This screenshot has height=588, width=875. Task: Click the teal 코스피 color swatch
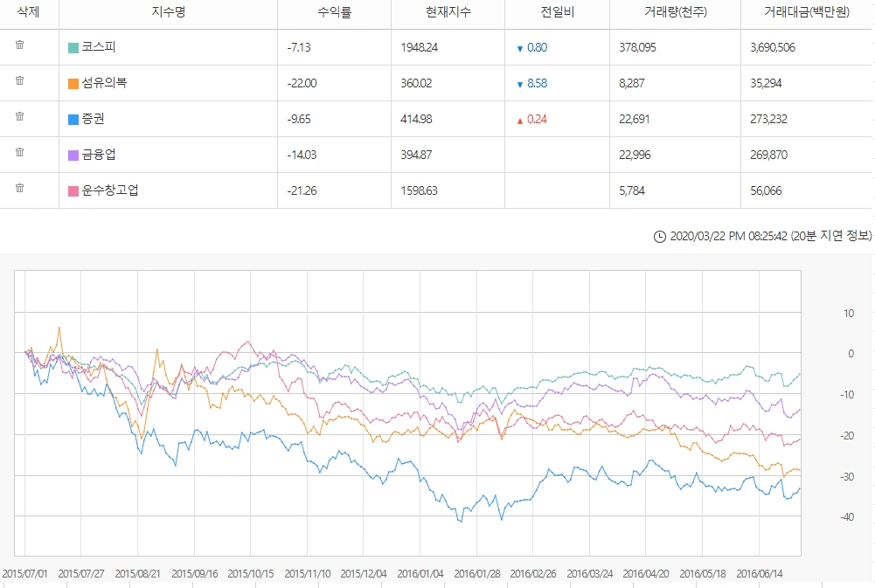73,47
